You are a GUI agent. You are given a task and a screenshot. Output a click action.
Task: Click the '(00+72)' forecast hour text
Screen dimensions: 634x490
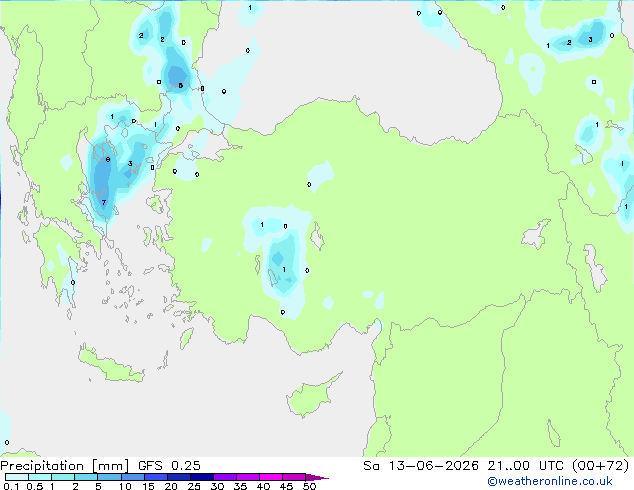[x=600, y=466]
